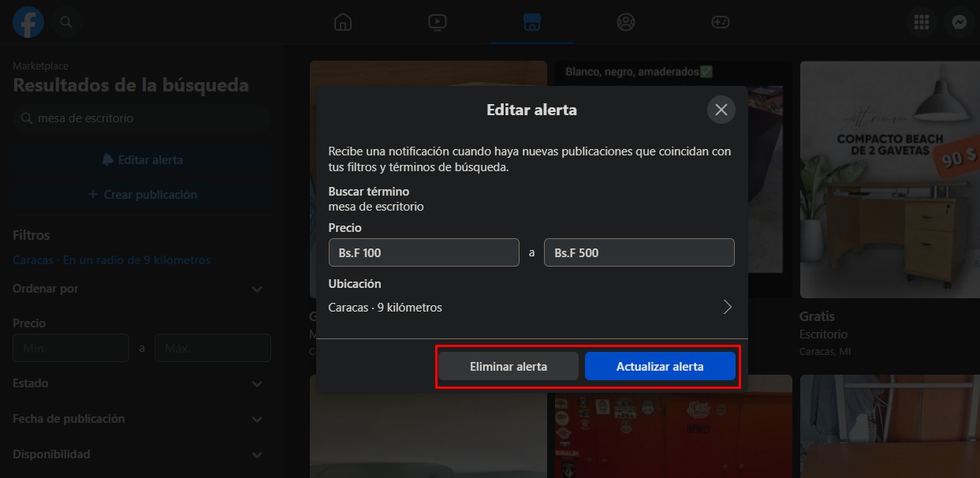Go to the Home tab icon
The width and height of the screenshot is (980, 478).
(x=342, y=22)
